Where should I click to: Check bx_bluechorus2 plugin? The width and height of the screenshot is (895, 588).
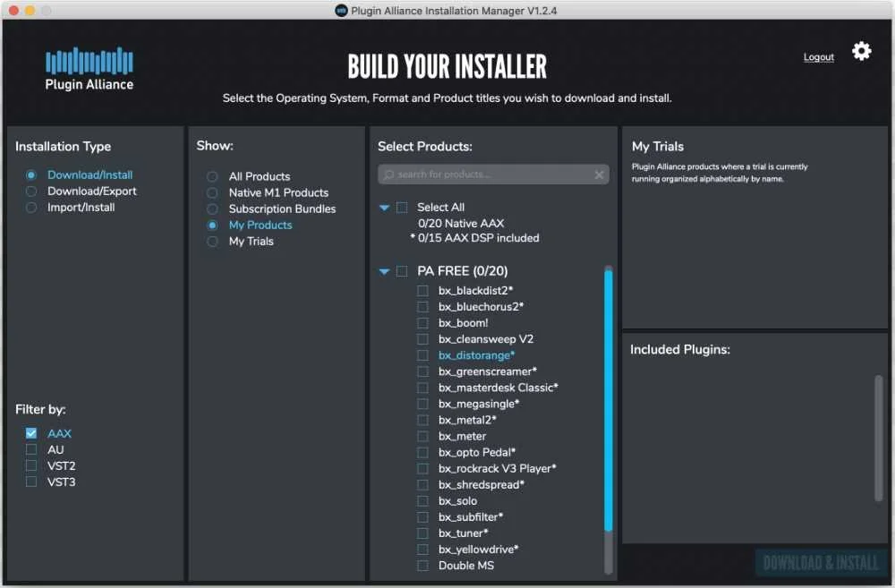pos(423,307)
